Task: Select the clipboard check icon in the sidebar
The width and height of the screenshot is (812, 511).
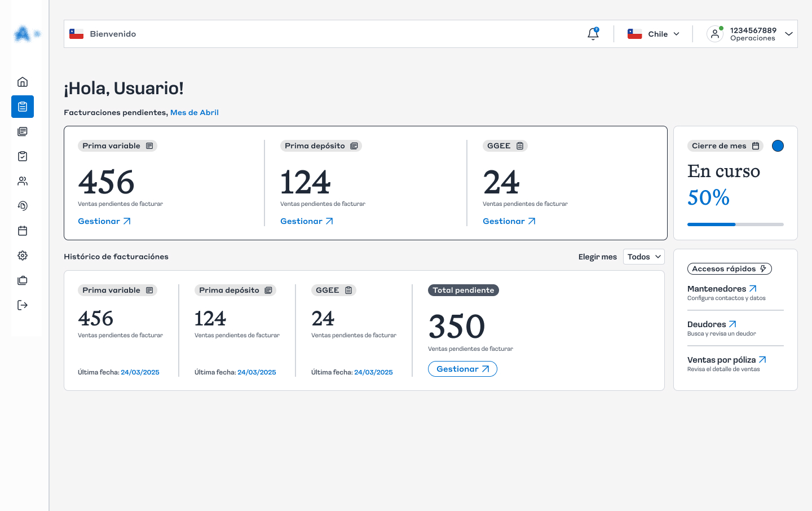Action: [23, 156]
